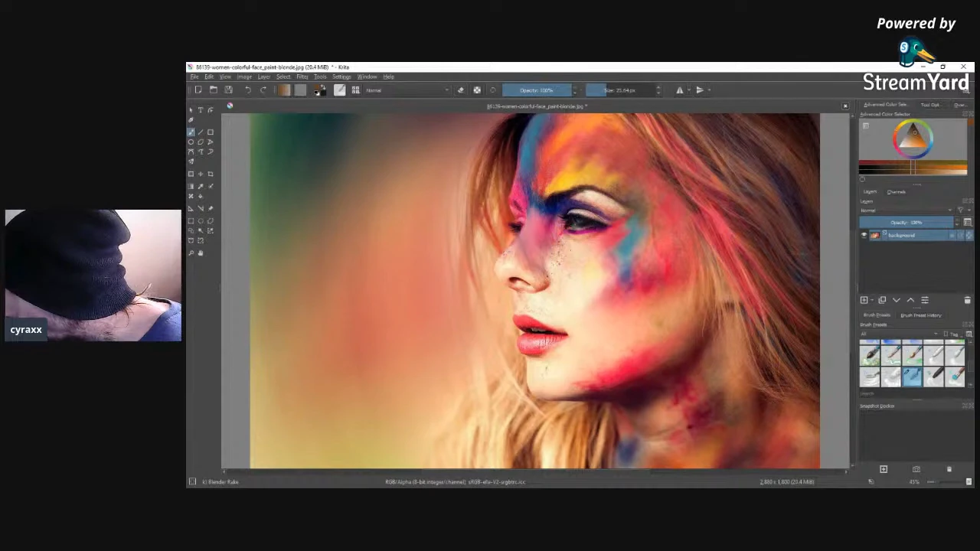This screenshot has height=551, width=980.
Task: Open the fill gradients swatch
Action: (284, 90)
